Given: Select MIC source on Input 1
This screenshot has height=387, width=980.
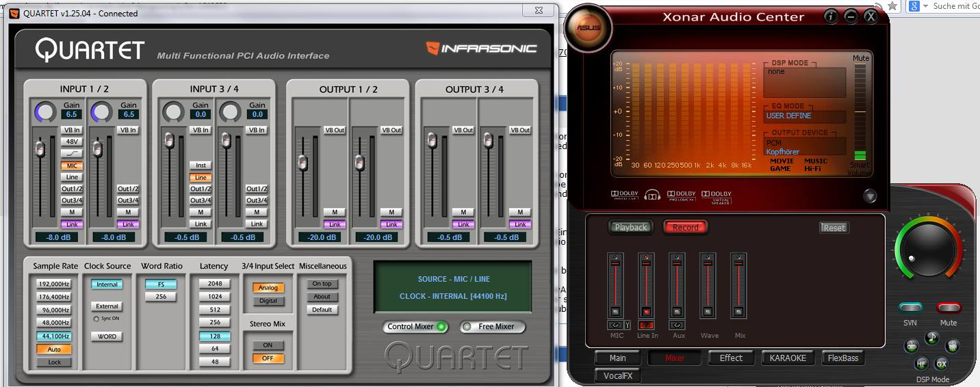Looking at the screenshot, I should (72, 165).
